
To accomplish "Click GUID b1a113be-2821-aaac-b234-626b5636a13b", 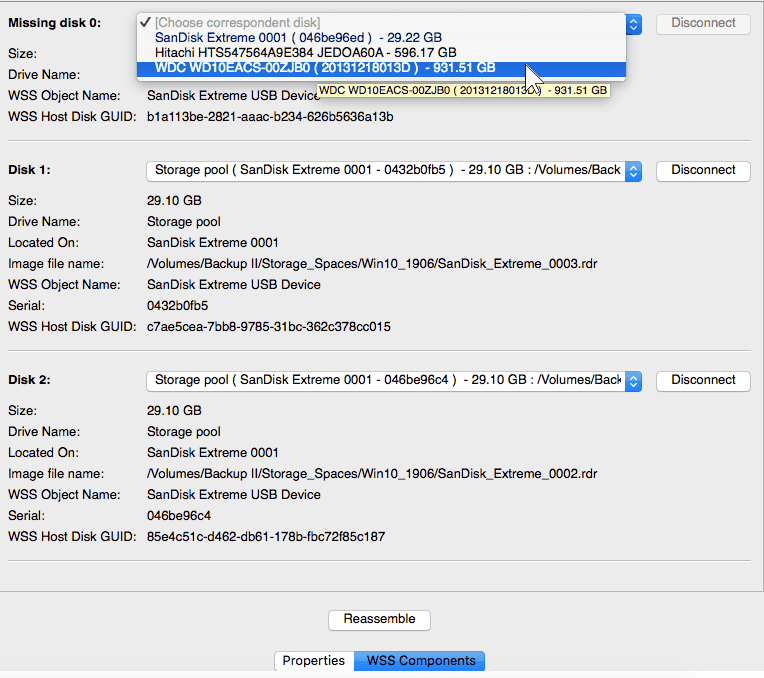I will pyautogui.click(x=270, y=117).
